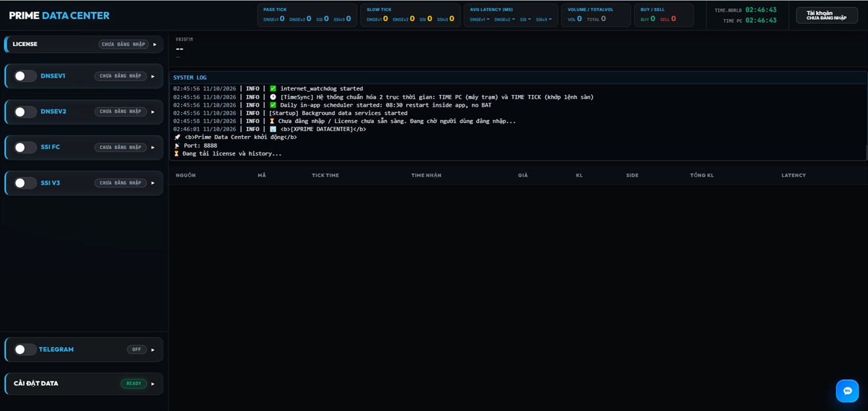Click the VOLUME / TOTALVOL card title
The height and width of the screenshot is (411, 868).
[x=591, y=9]
